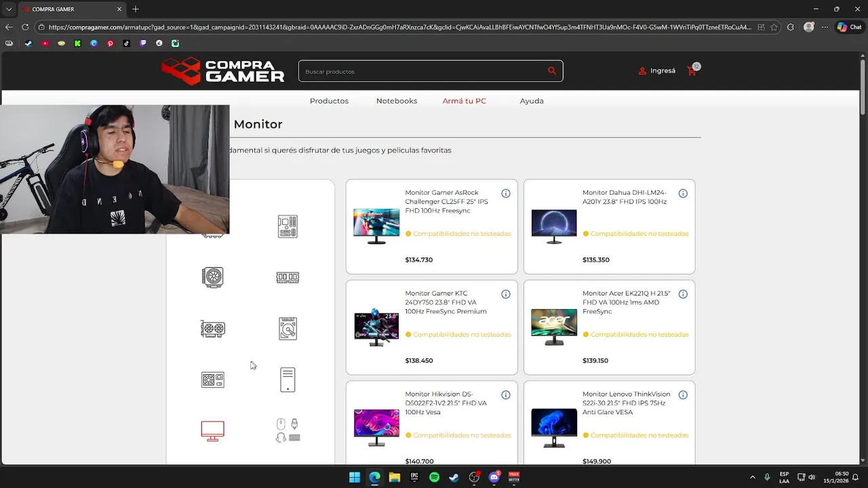Select the CPU cooler fan icon

point(212,277)
